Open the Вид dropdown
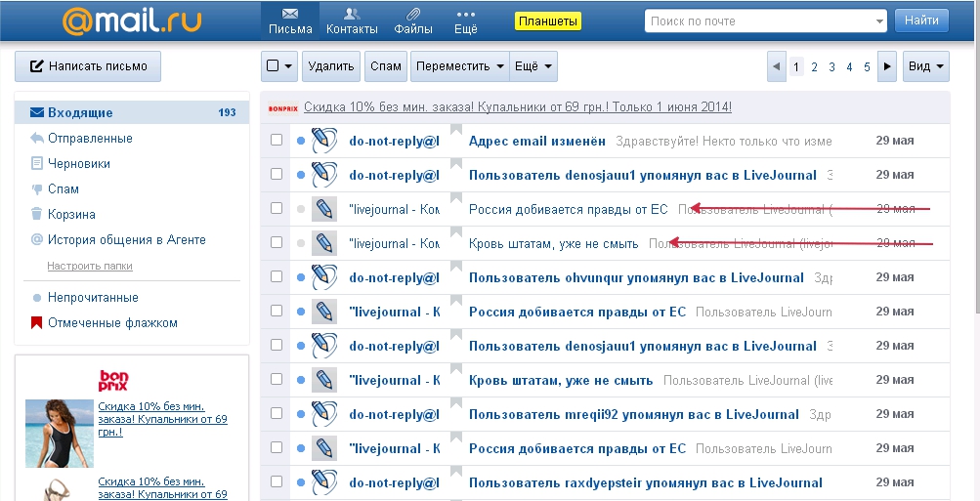Screen dimensions: 980x501 click(925, 66)
